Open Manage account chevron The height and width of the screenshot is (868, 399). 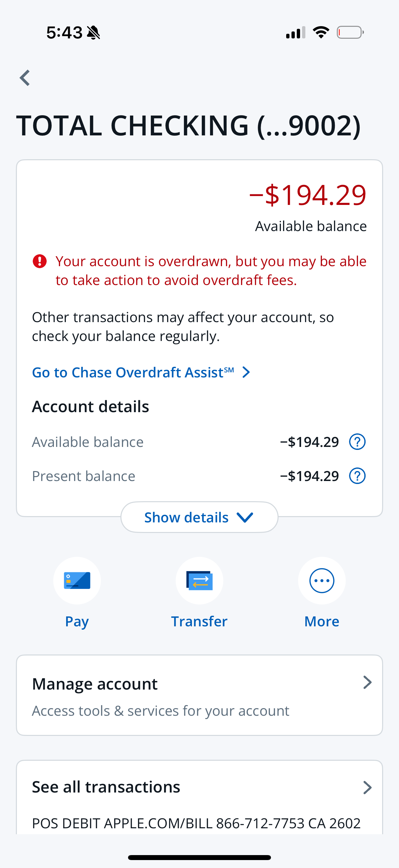[367, 682]
